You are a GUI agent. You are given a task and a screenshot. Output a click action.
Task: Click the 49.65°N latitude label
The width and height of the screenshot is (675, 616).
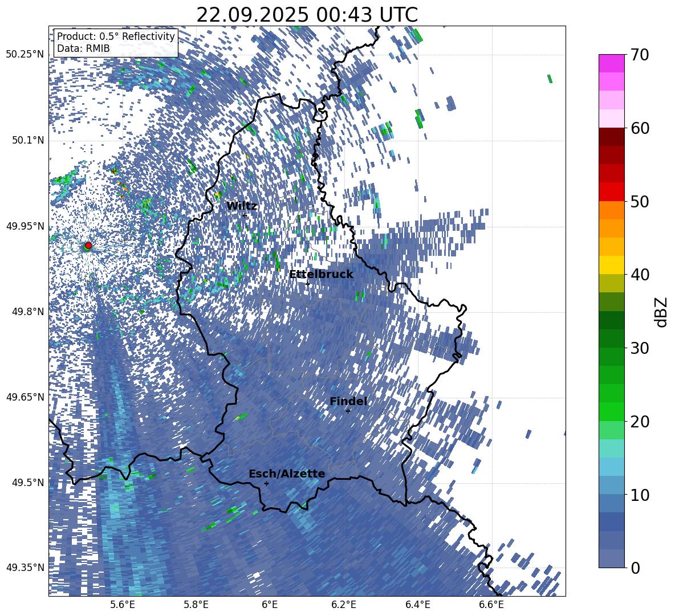25,397
